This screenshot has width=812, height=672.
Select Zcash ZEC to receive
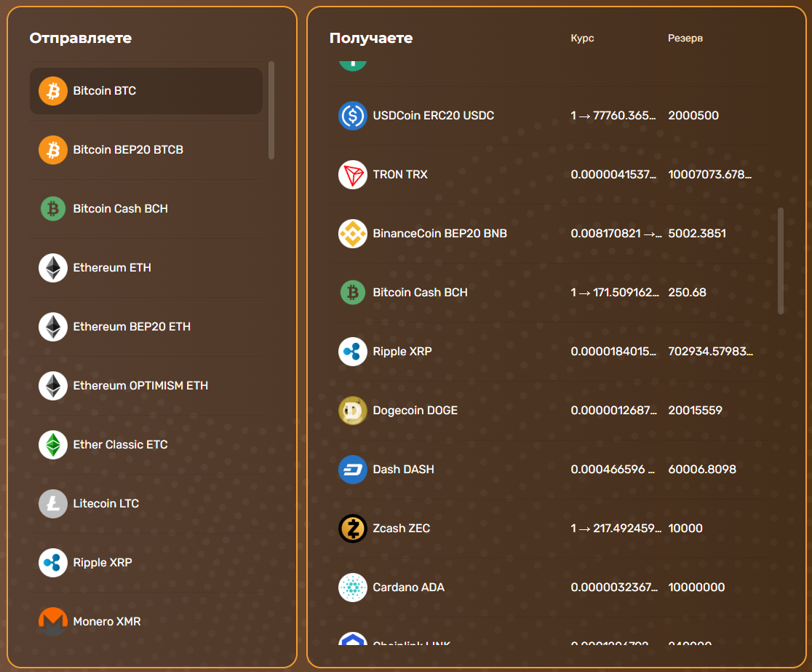click(550, 529)
